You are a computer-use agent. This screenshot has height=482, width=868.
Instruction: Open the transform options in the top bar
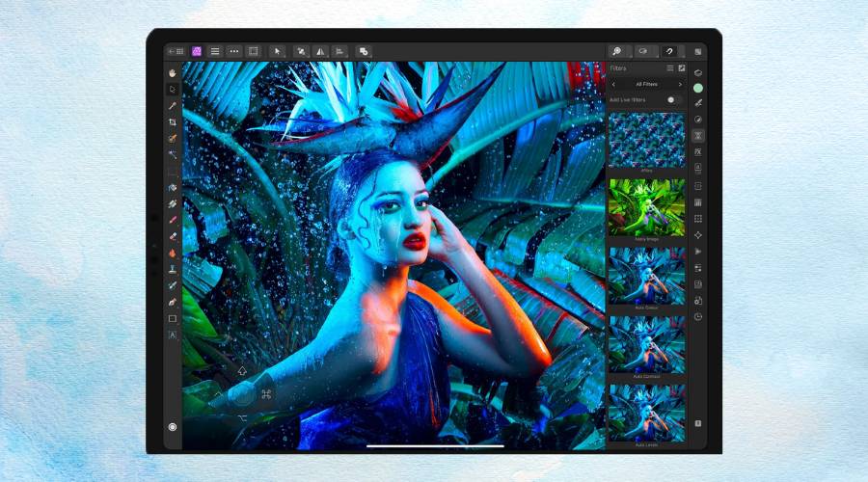point(301,51)
